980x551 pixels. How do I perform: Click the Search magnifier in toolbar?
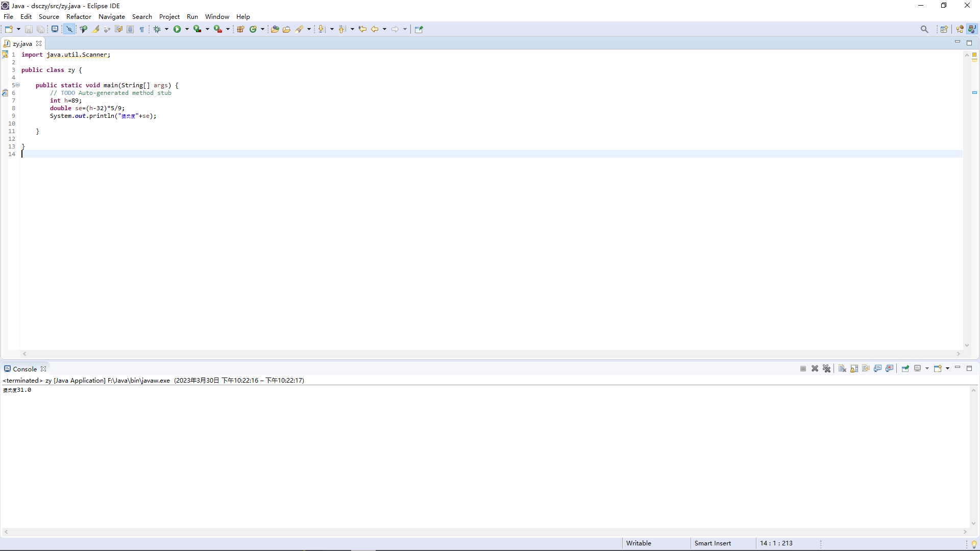tap(924, 30)
